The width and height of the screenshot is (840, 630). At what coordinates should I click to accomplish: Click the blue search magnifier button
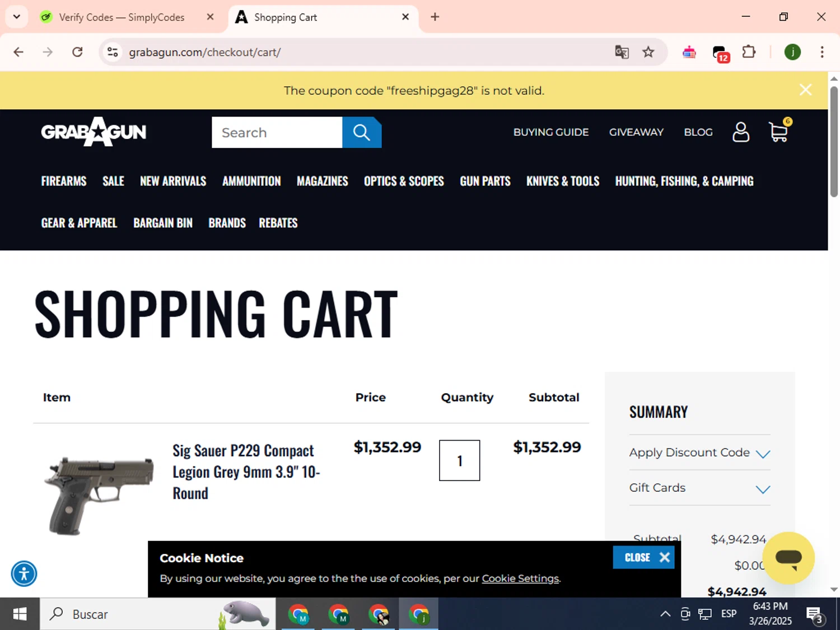coord(362,132)
